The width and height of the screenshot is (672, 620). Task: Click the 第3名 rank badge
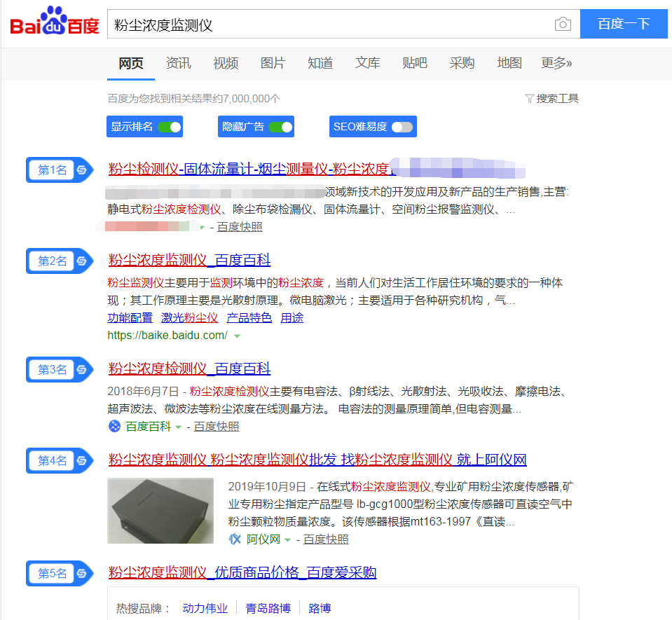(60, 369)
